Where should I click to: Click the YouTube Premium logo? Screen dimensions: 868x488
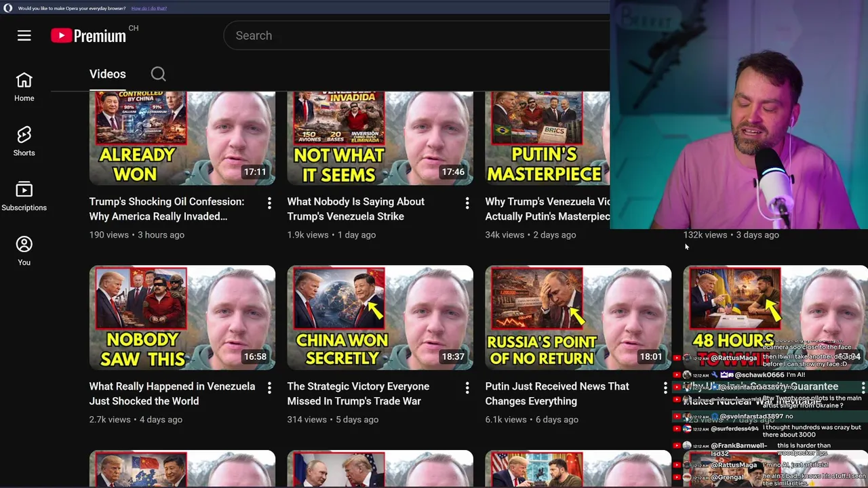(88, 36)
